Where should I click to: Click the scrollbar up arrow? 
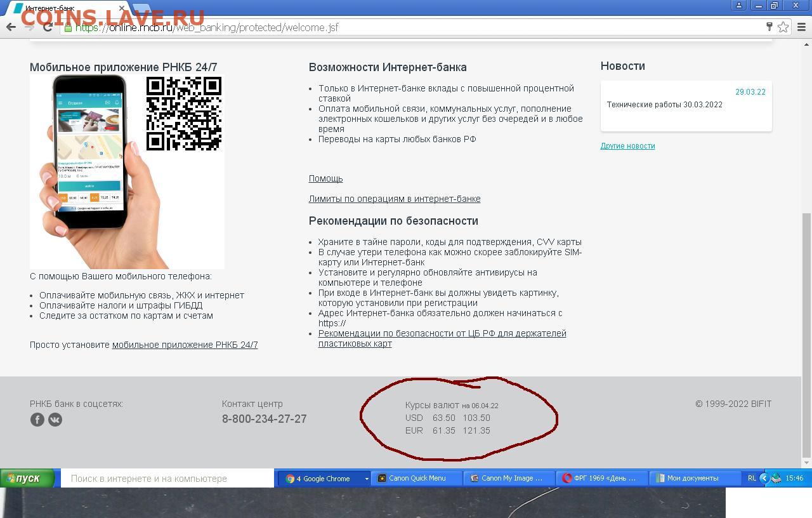click(x=807, y=43)
